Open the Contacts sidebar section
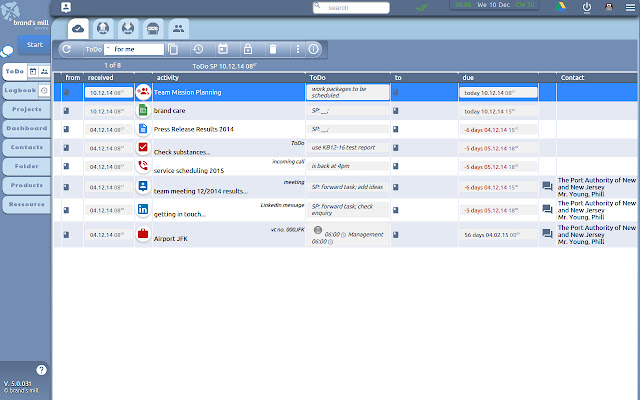640x400 pixels. (x=27, y=147)
